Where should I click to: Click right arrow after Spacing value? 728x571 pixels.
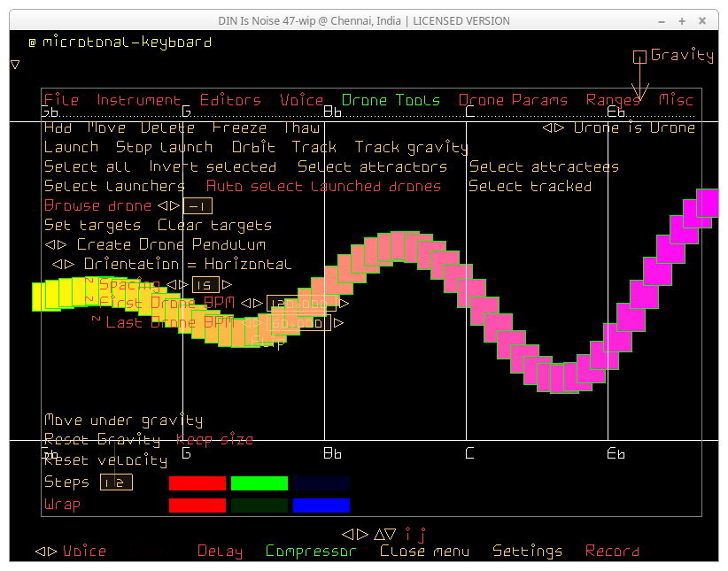tap(228, 284)
